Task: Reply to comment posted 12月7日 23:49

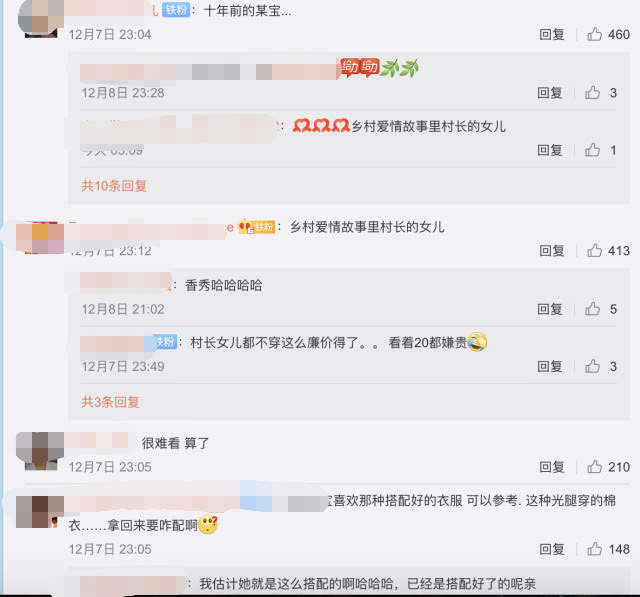Action: pos(550,366)
